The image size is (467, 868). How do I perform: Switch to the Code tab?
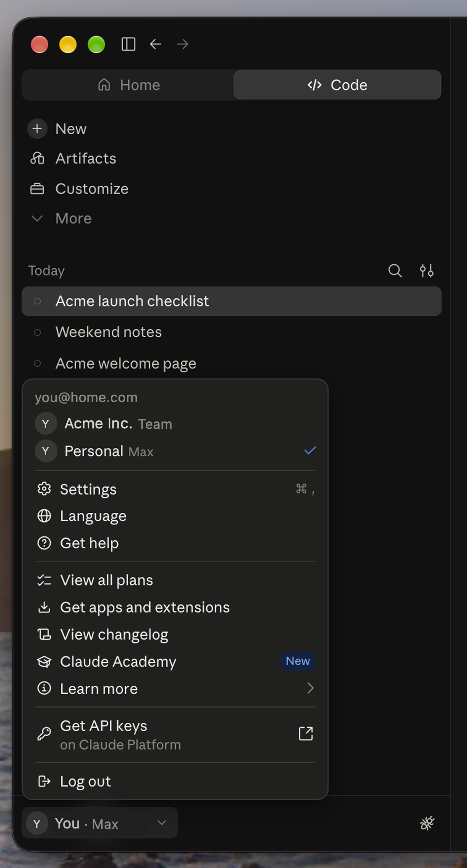(337, 85)
